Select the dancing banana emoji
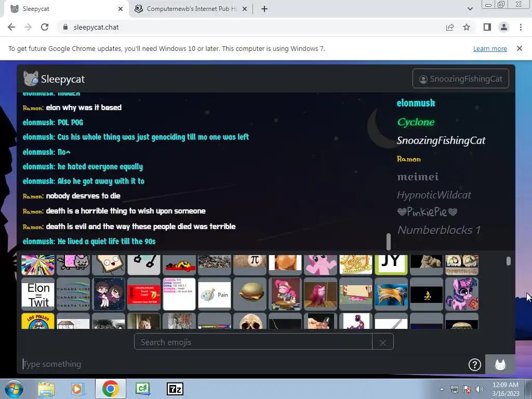The image size is (532, 399). 427,294
